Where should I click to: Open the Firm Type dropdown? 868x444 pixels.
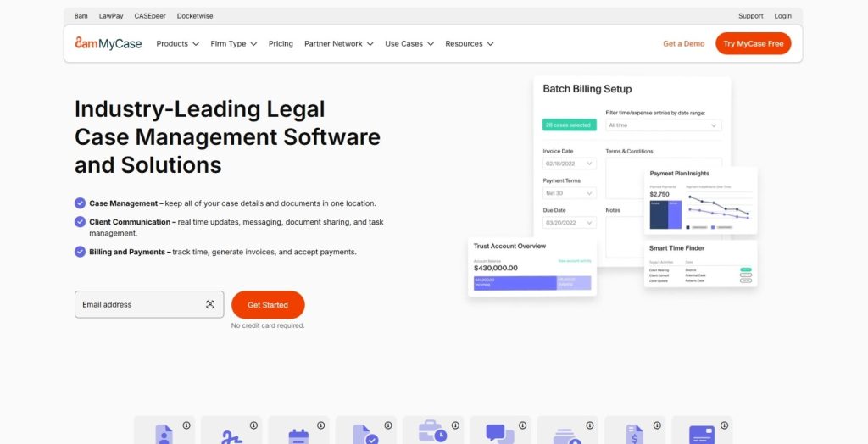(233, 44)
